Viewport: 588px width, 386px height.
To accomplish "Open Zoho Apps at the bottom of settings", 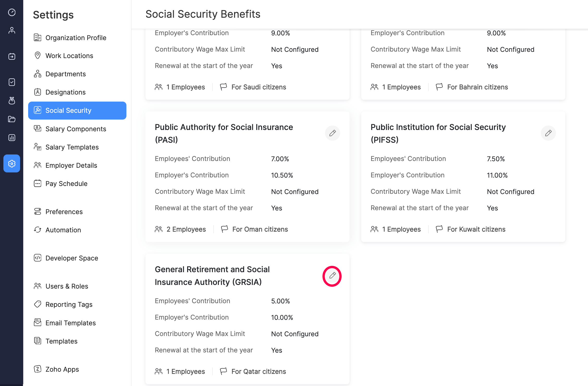I will (62, 369).
